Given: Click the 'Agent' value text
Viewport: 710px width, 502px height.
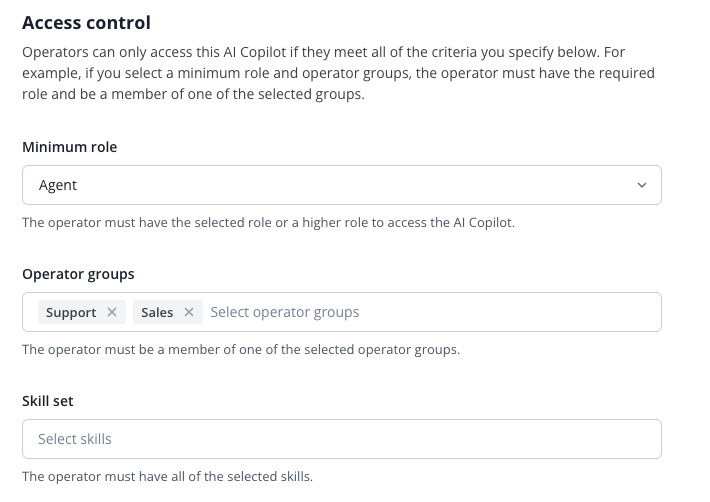Looking at the screenshot, I should coord(58,185).
